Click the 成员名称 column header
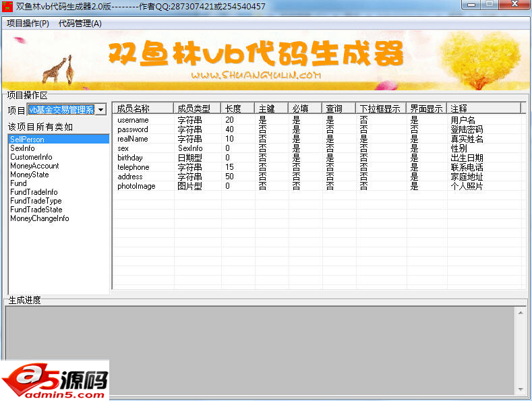 pos(143,109)
